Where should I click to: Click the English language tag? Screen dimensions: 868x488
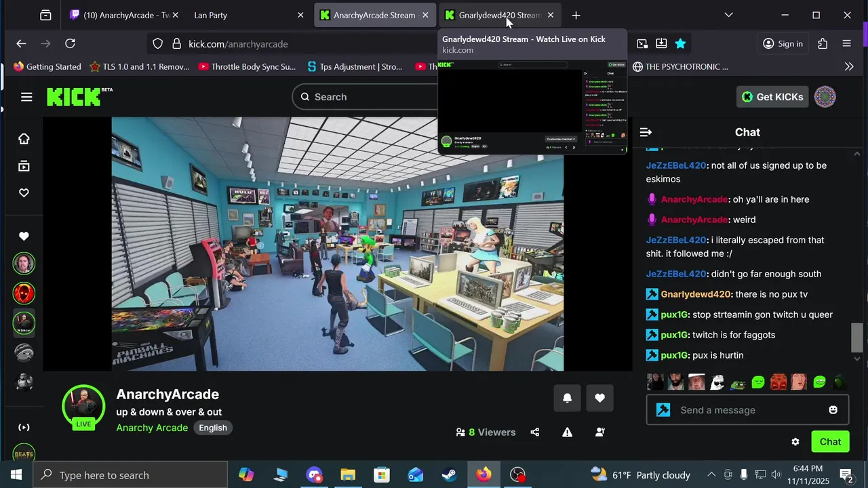coord(213,428)
